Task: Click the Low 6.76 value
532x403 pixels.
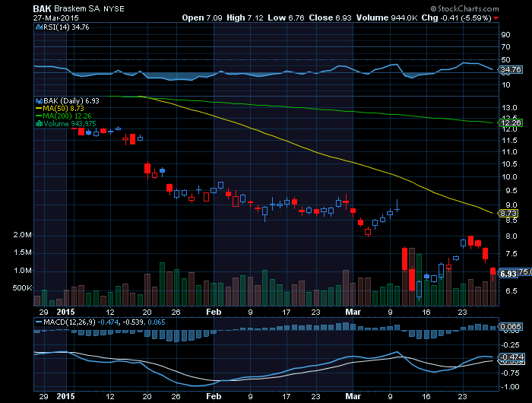Action: (x=286, y=17)
